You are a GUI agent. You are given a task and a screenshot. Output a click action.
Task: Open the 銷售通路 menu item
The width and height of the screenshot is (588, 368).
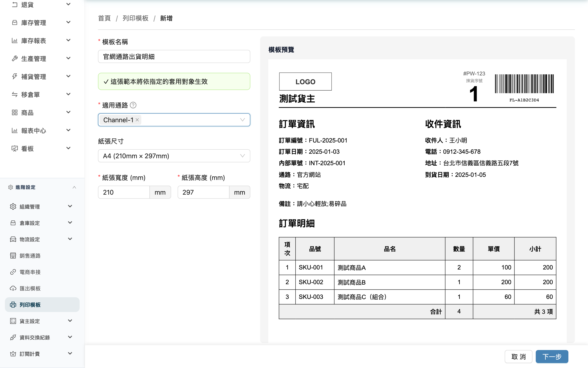[42, 256]
